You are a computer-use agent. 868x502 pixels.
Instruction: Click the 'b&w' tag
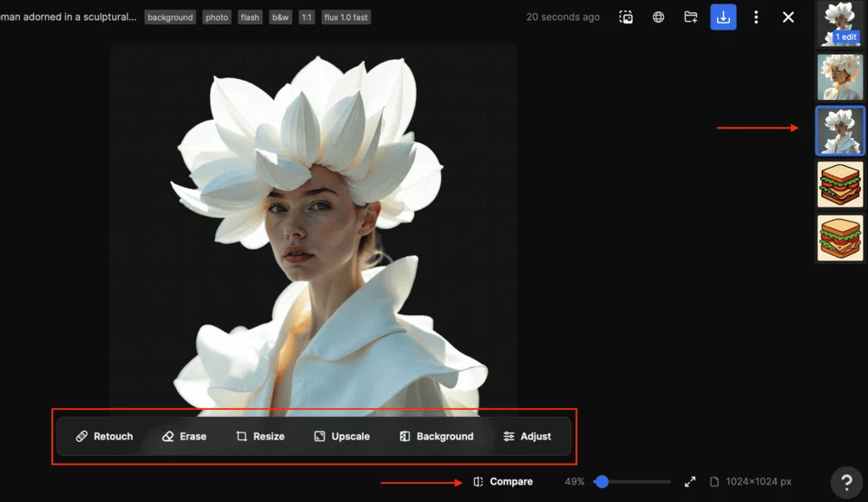click(x=280, y=17)
